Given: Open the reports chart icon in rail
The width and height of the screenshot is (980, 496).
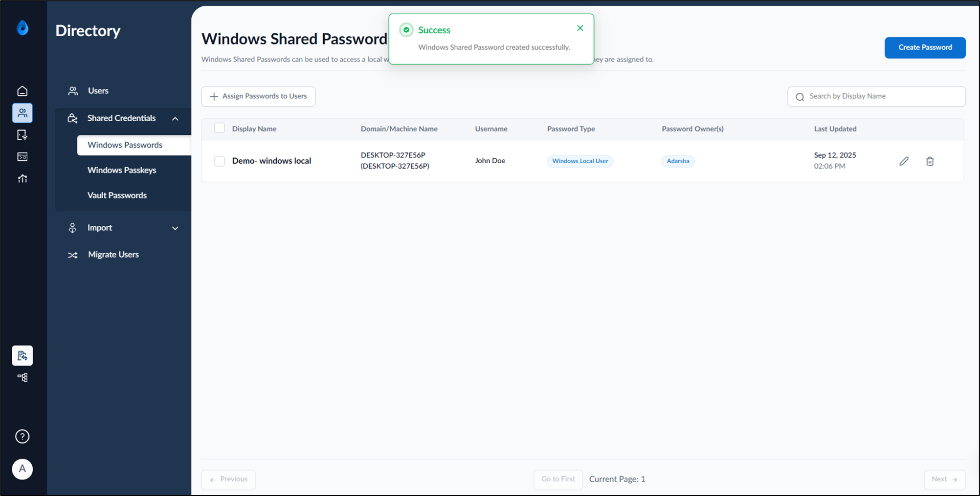Looking at the screenshot, I should point(22,179).
